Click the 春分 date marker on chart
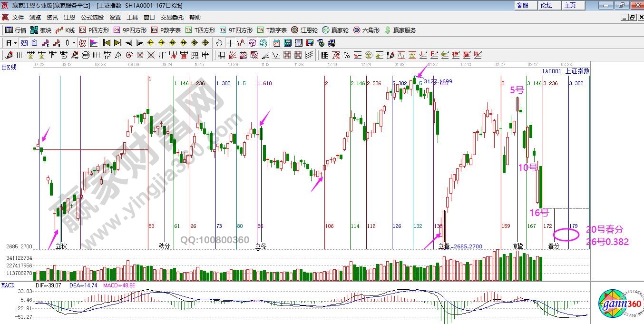The height and width of the screenshot is (324, 644). (x=554, y=246)
